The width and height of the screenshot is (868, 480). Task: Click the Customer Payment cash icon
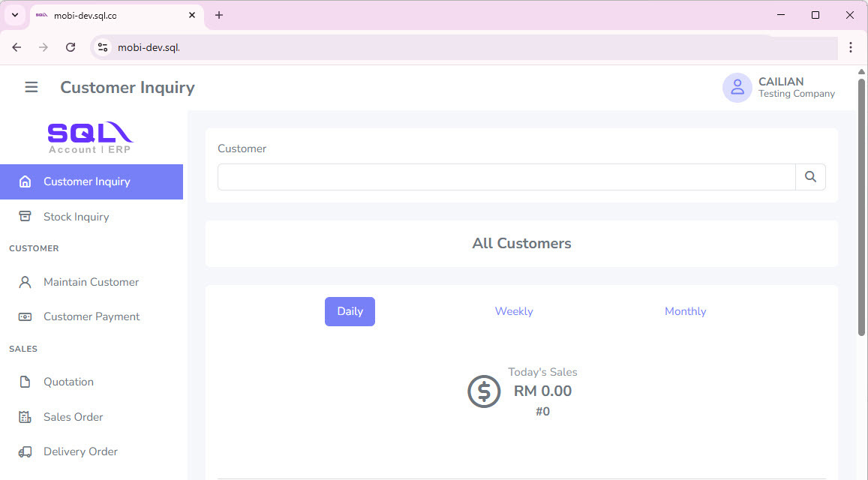[25, 316]
